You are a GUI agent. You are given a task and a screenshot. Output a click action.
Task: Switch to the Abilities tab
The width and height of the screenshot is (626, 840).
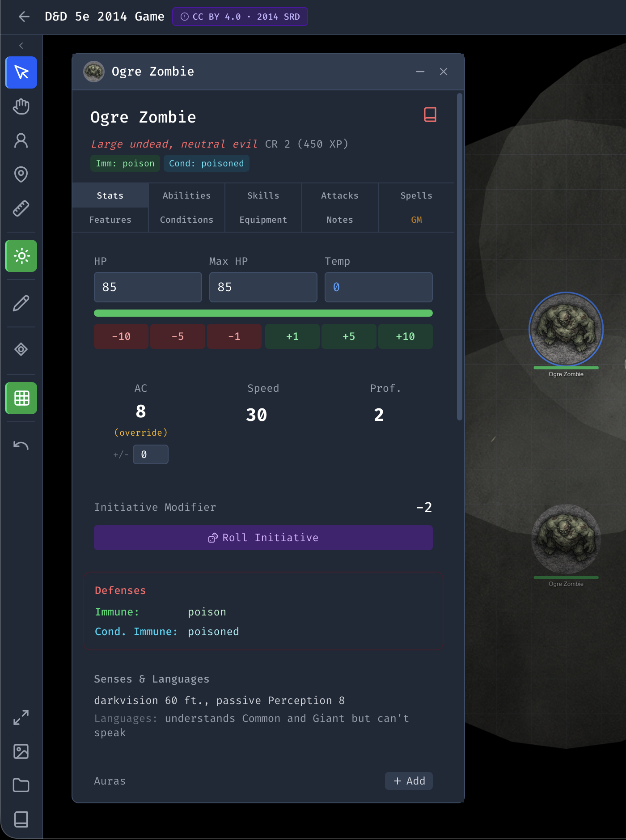pos(186,195)
